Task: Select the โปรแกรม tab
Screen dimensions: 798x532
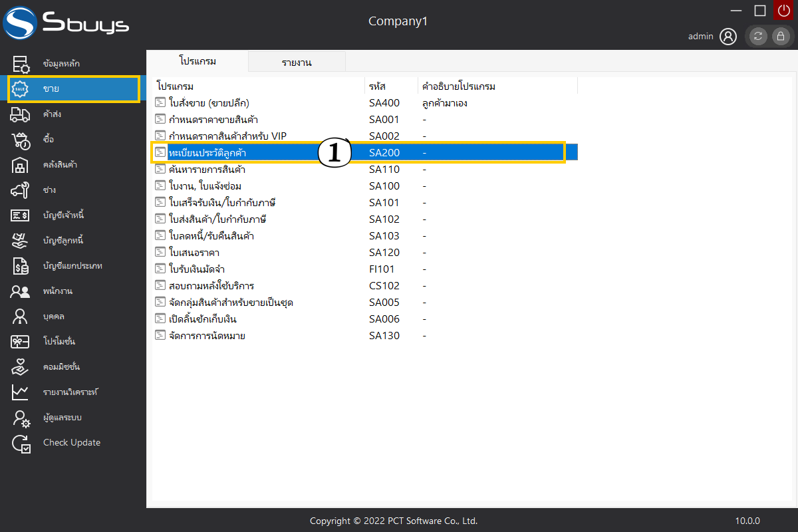Action: pos(198,61)
